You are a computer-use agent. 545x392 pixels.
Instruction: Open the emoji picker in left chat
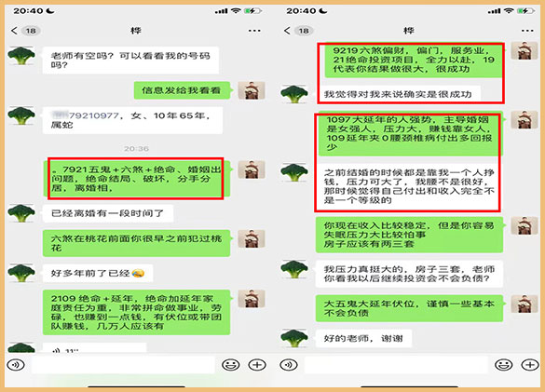tap(230, 365)
